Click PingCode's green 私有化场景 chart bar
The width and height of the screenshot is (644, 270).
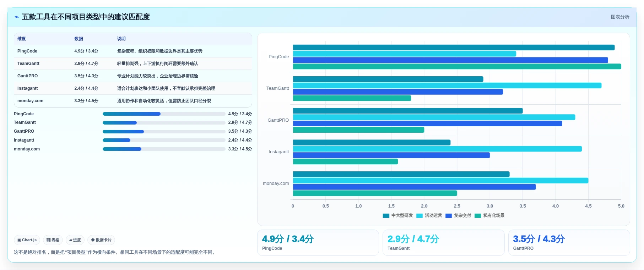point(457,66)
